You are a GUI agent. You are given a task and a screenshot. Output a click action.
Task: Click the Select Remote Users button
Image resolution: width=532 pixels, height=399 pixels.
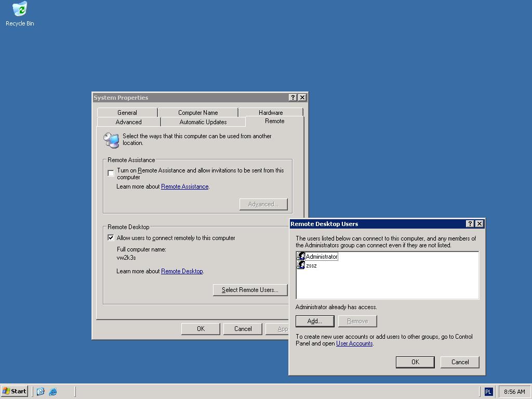coord(250,290)
